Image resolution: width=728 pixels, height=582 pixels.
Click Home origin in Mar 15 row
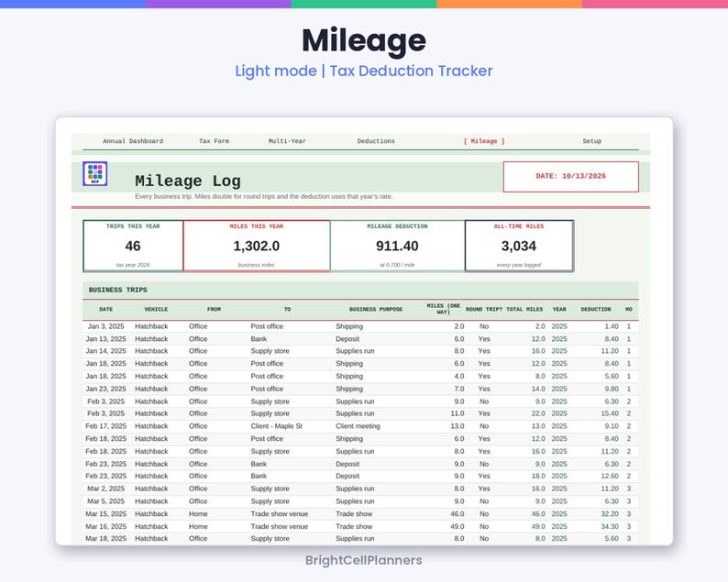click(198, 514)
